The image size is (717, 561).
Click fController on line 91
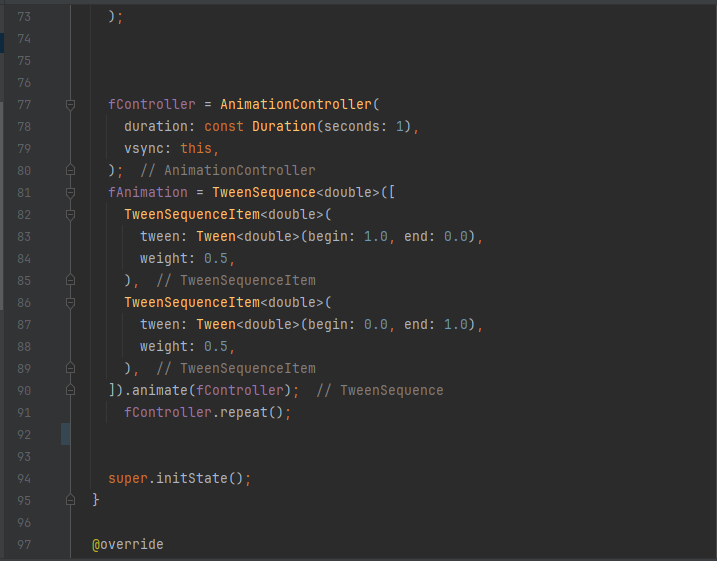(x=168, y=412)
